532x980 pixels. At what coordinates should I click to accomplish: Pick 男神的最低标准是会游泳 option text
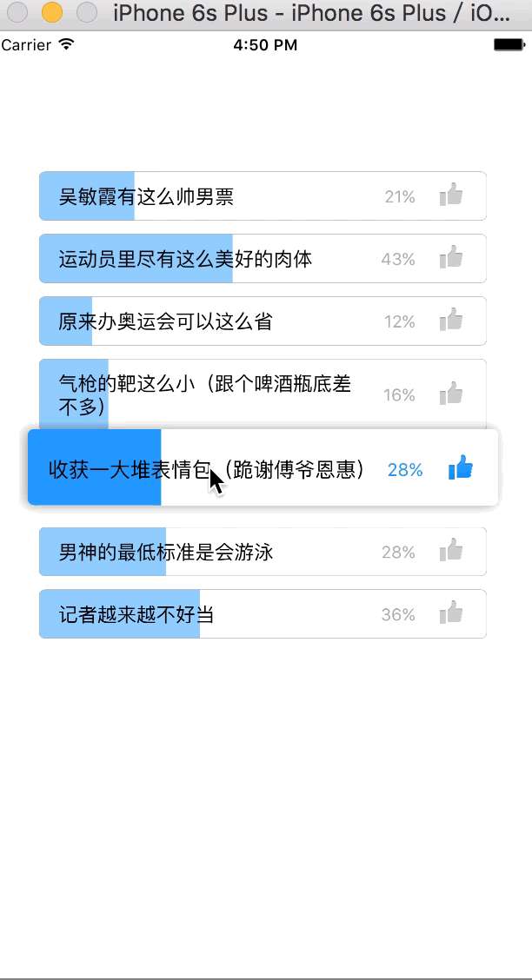click(166, 552)
